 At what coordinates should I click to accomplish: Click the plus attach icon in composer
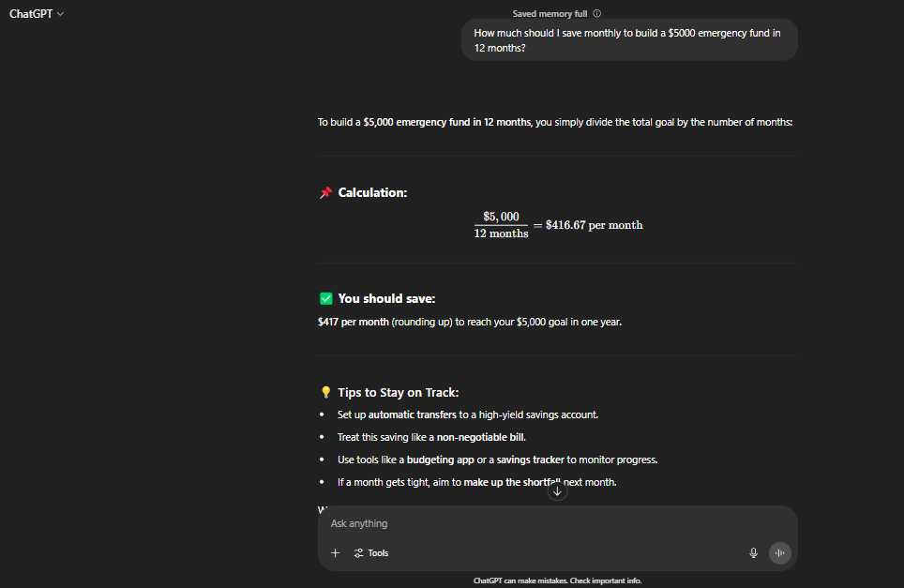(x=335, y=553)
